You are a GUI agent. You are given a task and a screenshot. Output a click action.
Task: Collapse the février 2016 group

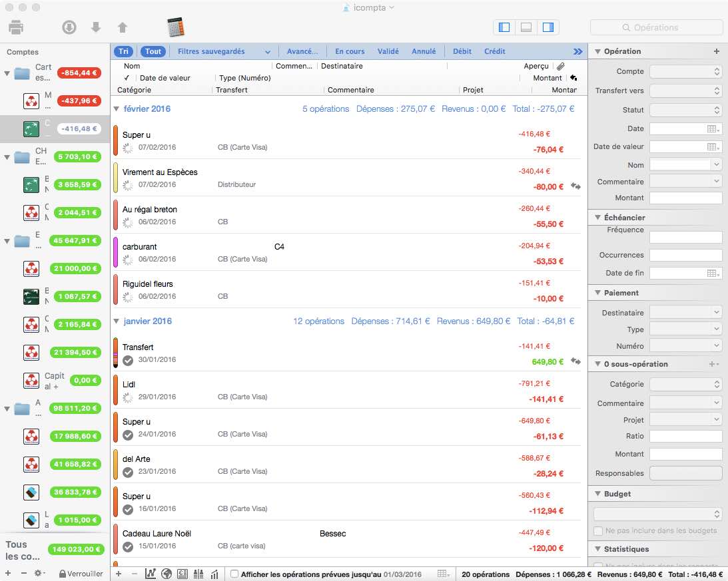click(117, 108)
